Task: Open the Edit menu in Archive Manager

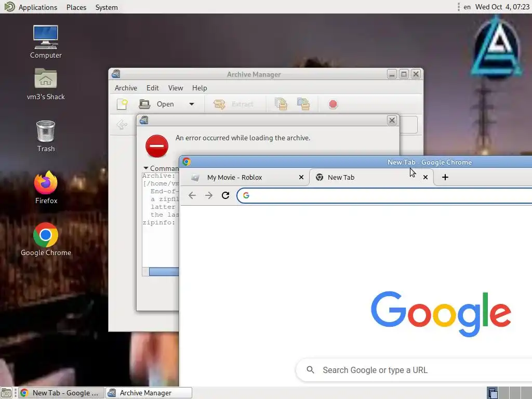Action: tap(153, 88)
